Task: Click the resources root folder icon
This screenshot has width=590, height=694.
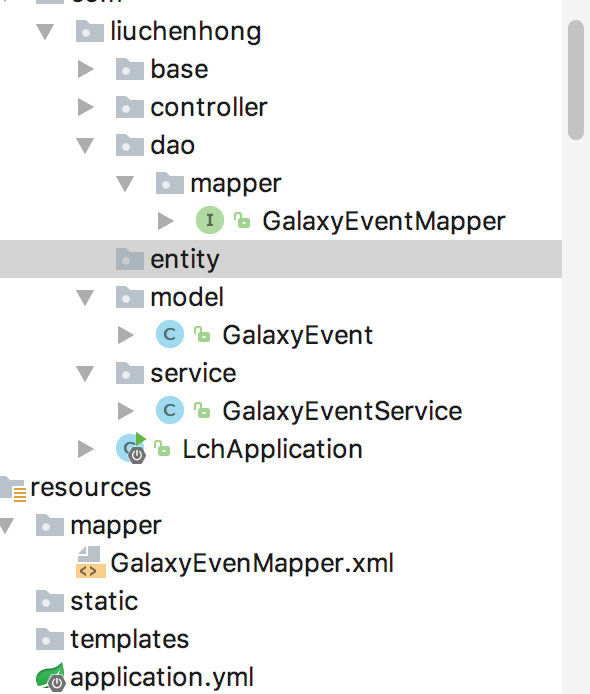Action: (x=13, y=489)
